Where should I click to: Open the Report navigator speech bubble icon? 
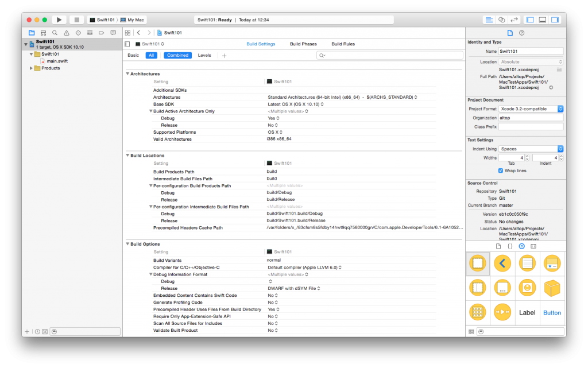113,33
